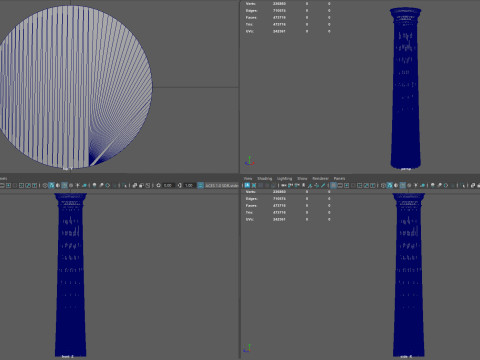Toggle wireframe on shaded in side view toolbar
The image size is (480, 360).
click(403, 185)
